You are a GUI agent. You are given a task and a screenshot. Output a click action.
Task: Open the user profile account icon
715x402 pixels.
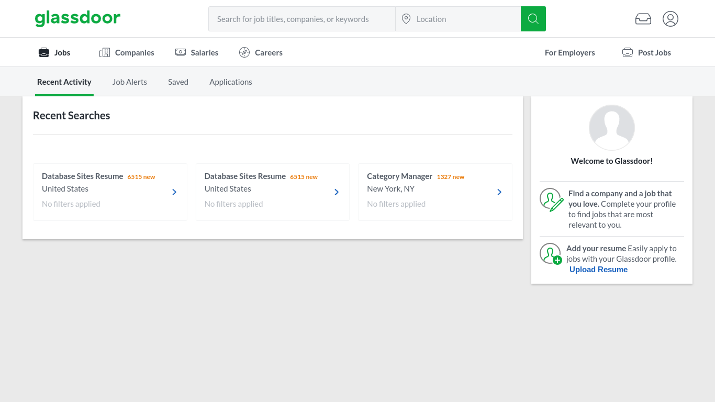670,19
